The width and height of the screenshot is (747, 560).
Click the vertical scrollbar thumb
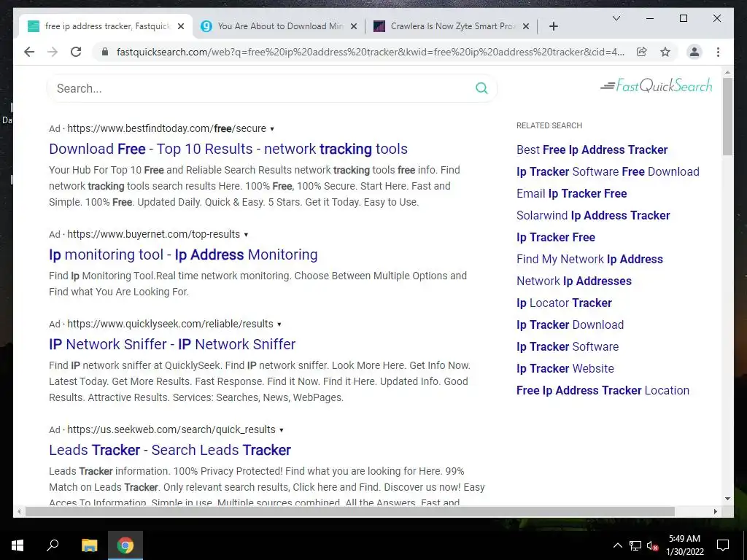pos(727,116)
